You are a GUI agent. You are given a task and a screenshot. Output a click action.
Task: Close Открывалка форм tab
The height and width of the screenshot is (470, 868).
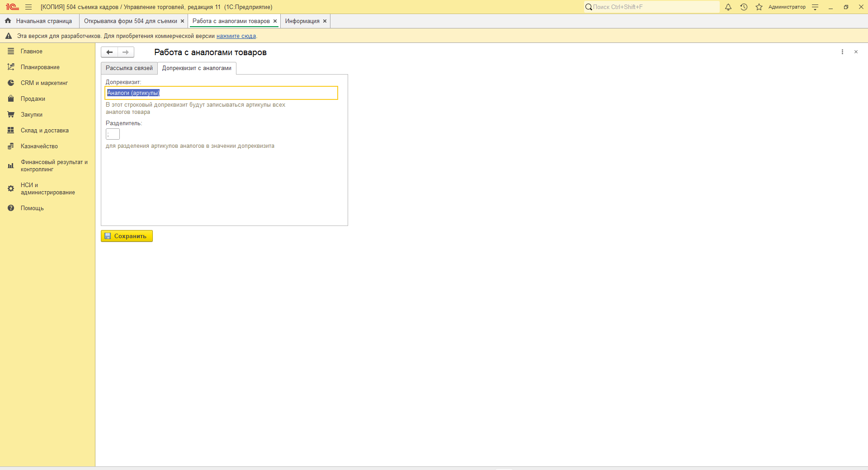pyautogui.click(x=183, y=21)
